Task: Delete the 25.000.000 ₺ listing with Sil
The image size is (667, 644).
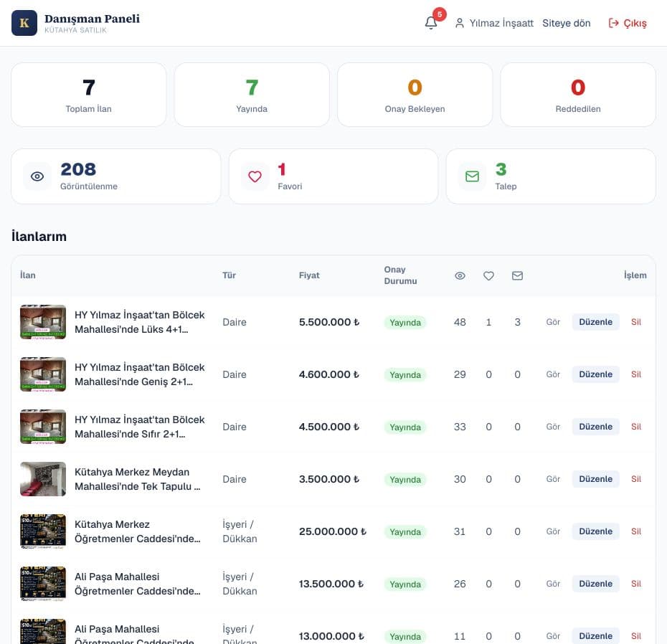Action: [636, 531]
